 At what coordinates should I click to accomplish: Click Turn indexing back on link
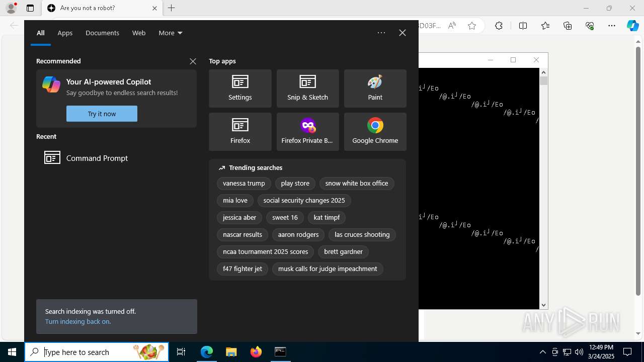pyautogui.click(x=78, y=321)
